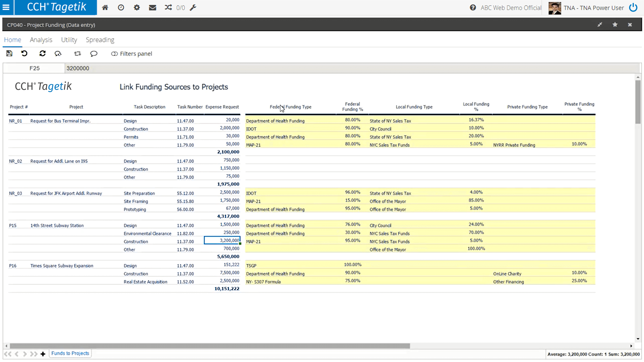Select the selected 3,200,000 expense cell
644x362 pixels.
coord(222,240)
